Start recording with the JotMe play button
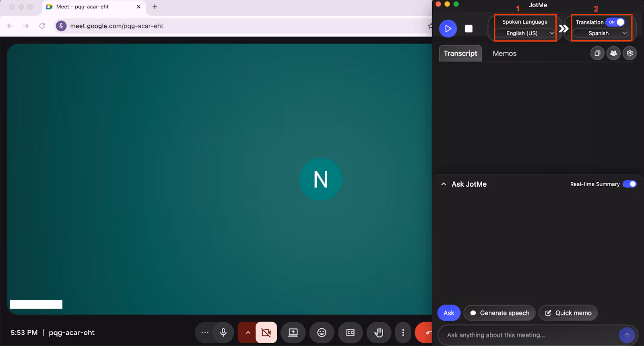 click(x=448, y=29)
